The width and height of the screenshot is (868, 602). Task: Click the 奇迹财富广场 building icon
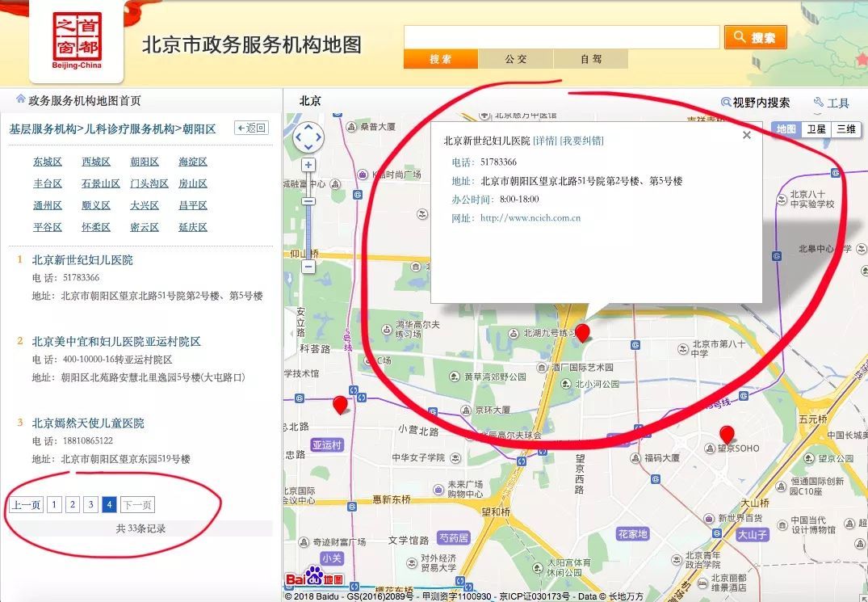[x=304, y=541]
